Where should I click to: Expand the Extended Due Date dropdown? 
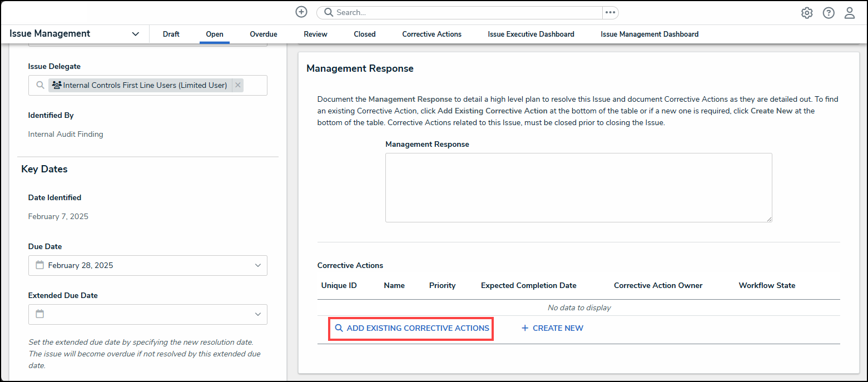pyautogui.click(x=257, y=314)
